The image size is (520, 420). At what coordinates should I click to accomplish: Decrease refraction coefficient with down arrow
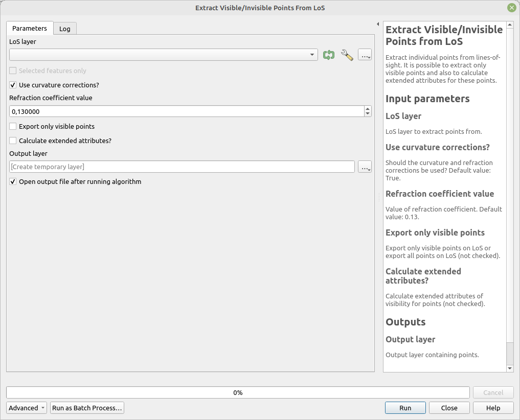click(368, 114)
